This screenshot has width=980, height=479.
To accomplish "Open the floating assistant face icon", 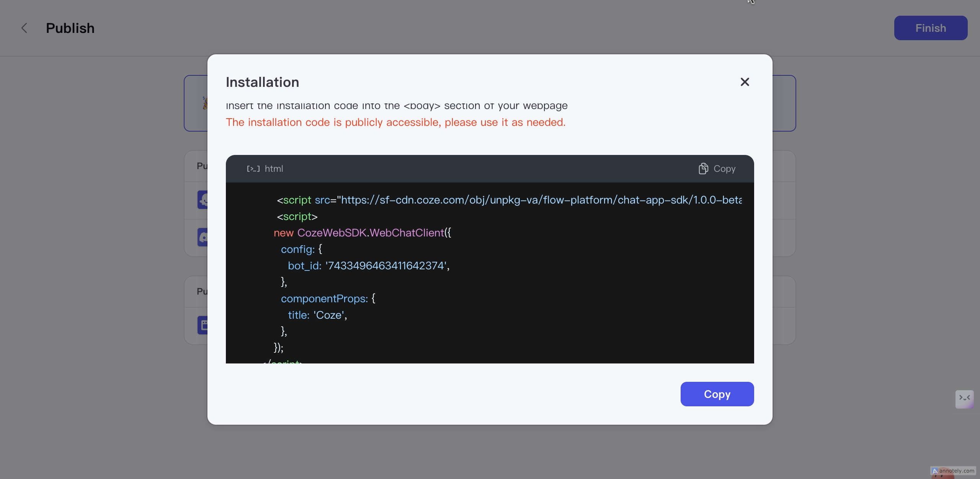I will coord(964,399).
